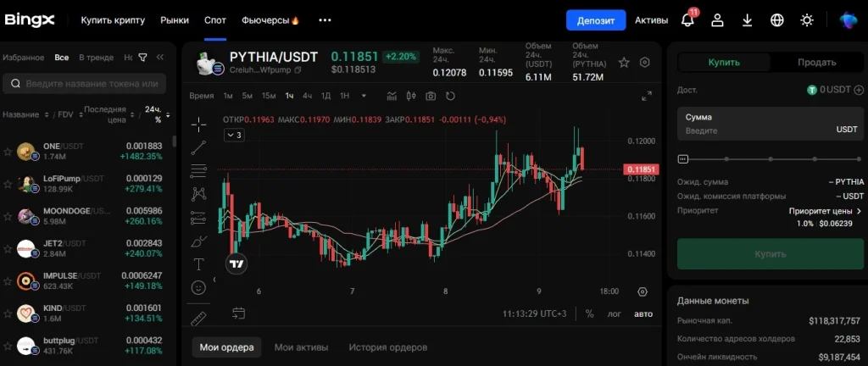This screenshot has width=868, height=366.
Task: Sort by Последняя цена column
Action: point(108,114)
